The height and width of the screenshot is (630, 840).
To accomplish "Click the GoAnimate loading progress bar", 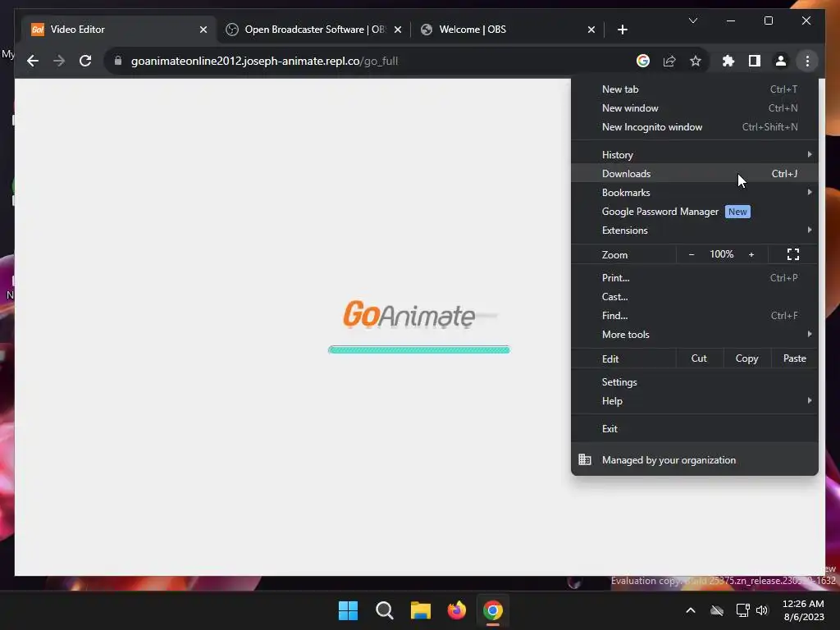I will (419, 349).
